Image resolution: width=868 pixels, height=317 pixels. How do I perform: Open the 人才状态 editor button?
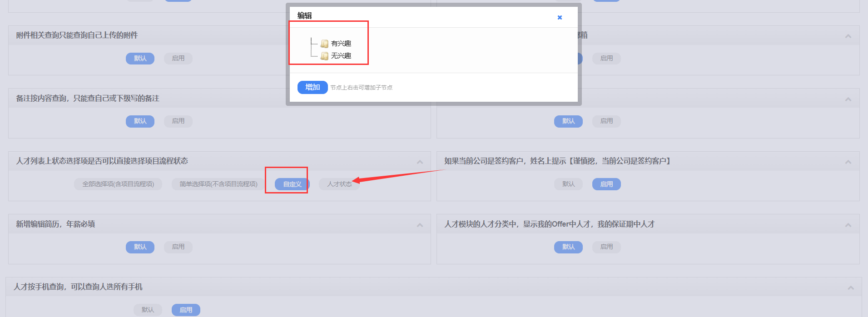(339, 184)
